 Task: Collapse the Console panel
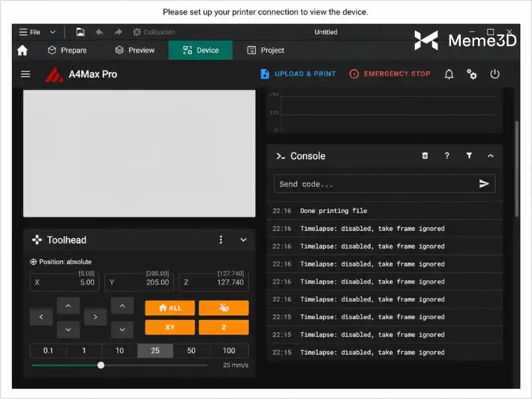tap(491, 156)
